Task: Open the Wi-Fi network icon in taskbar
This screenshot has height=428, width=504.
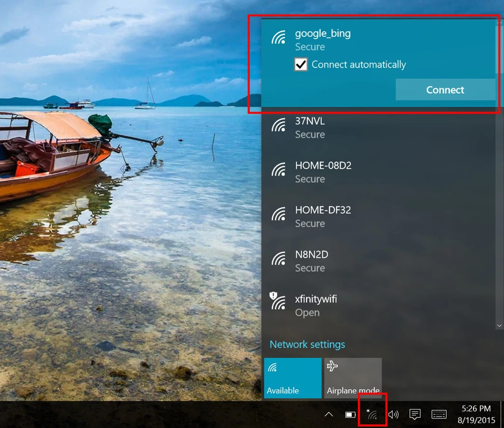Action: (372, 414)
